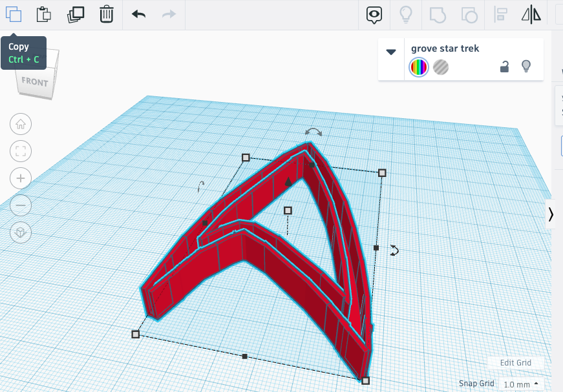Click the top-right corner resize handle
The height and width of the screenshot is (392, 563).
coord(382,173)
